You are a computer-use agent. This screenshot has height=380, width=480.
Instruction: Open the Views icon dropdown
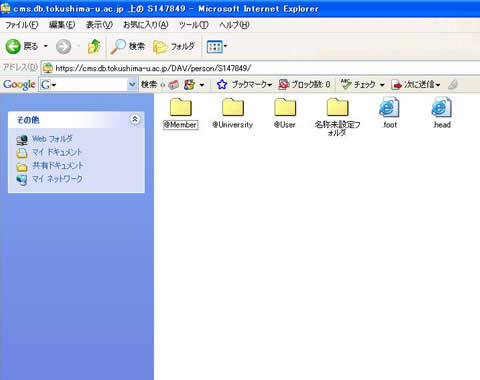click(x=217, y=47)
